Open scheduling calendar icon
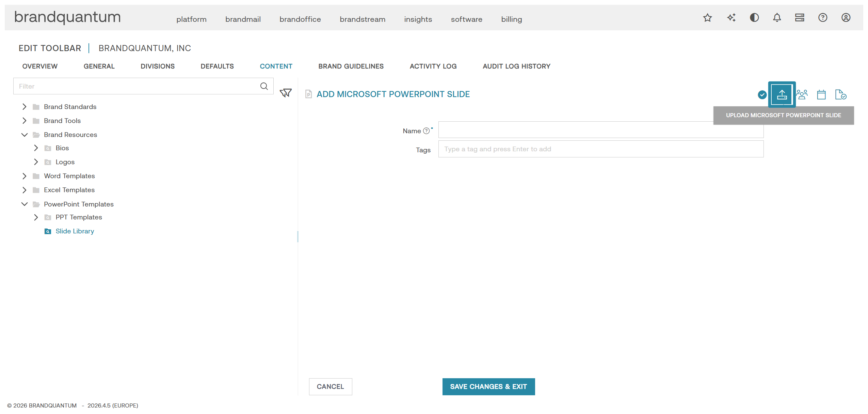 (x=821, y=94)
